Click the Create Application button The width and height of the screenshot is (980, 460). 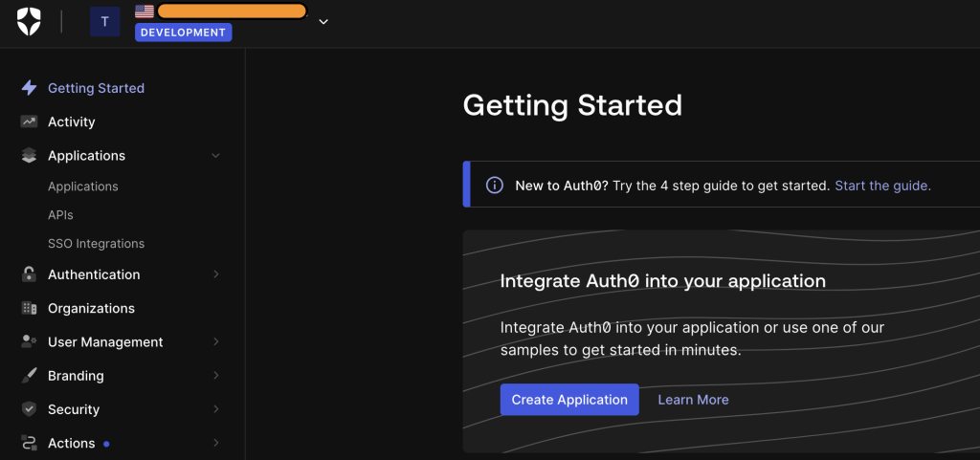(x=569, y=400)
